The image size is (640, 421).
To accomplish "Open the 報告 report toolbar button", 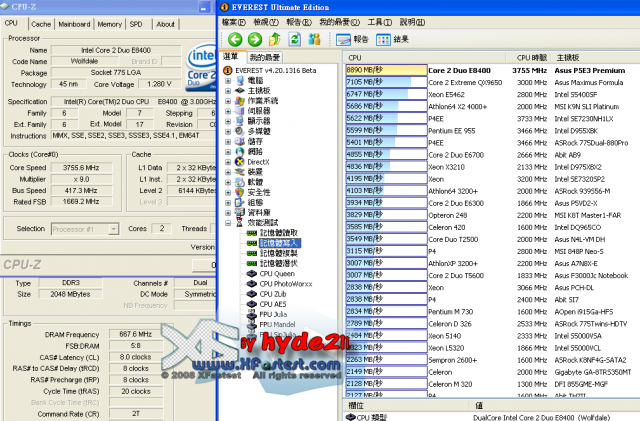I will coord(352,40).
